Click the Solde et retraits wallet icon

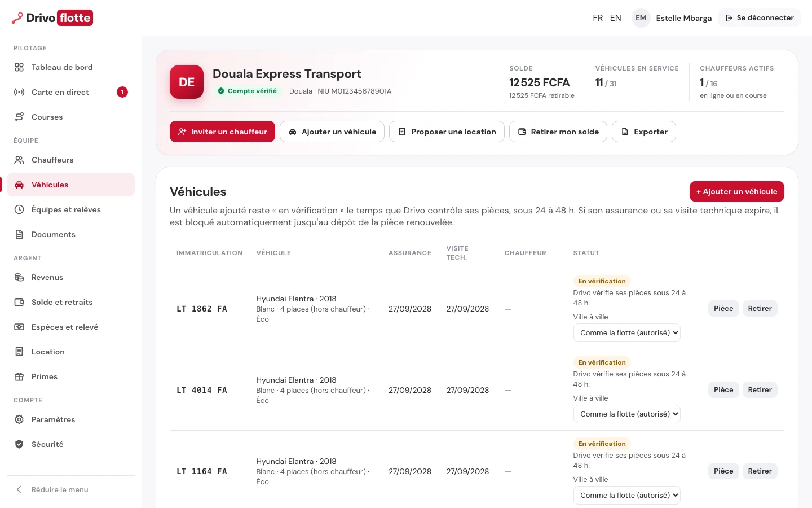coord(19,302)
